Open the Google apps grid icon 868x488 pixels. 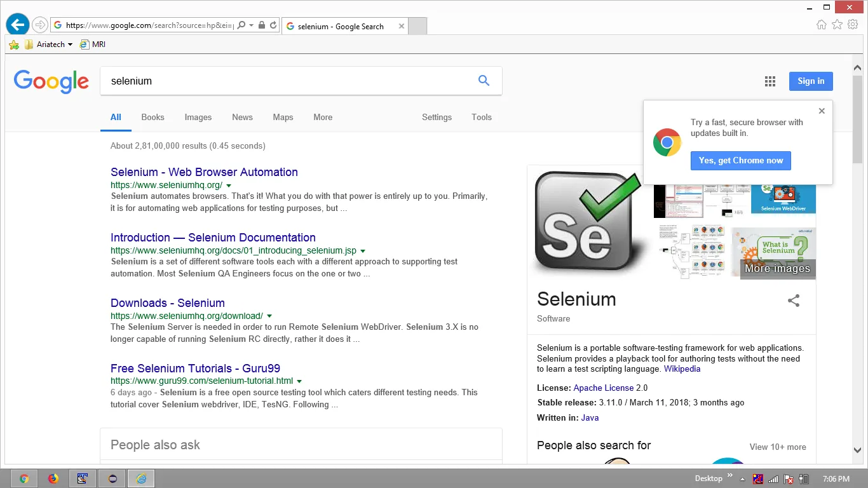pos(770,81)
